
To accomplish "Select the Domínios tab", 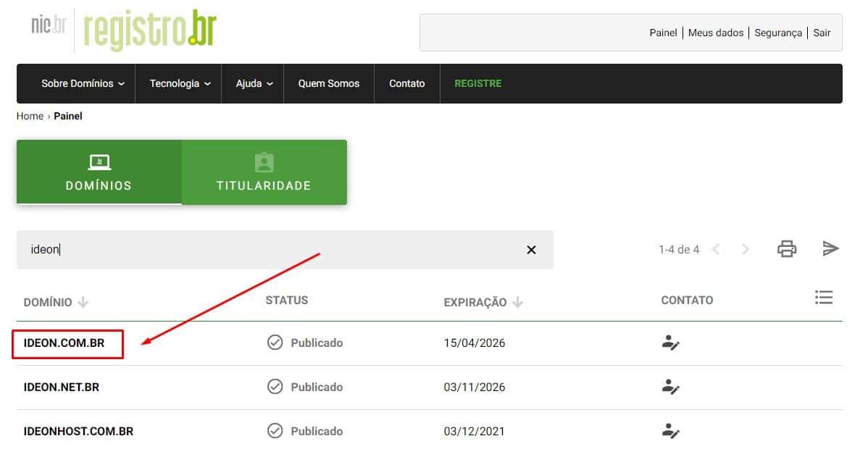I will [x=99, y=172].
